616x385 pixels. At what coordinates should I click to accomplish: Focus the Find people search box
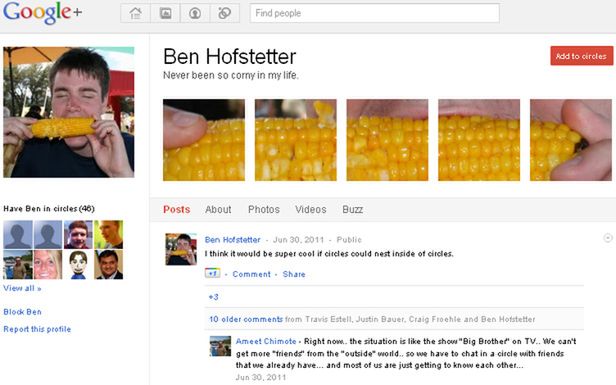[x=374, y=13]
